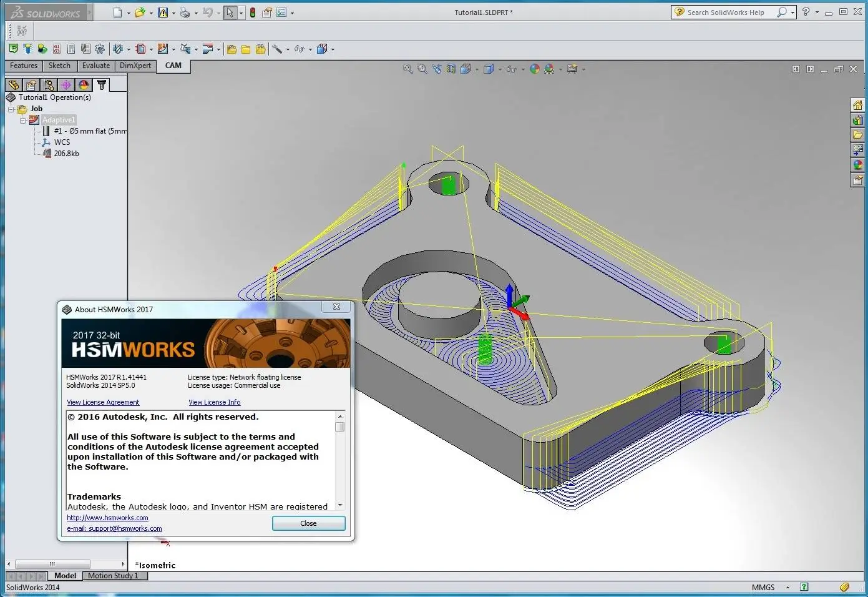Viewport: 868px width, 597px height.
Task: Click the Post Process G1 G3 icon
Action: [x=57, y=49]
